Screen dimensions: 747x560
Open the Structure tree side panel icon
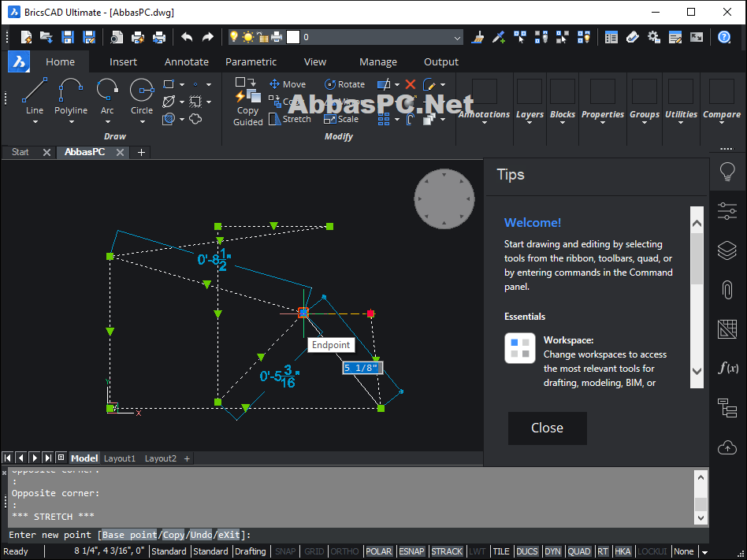pos(727,408)
